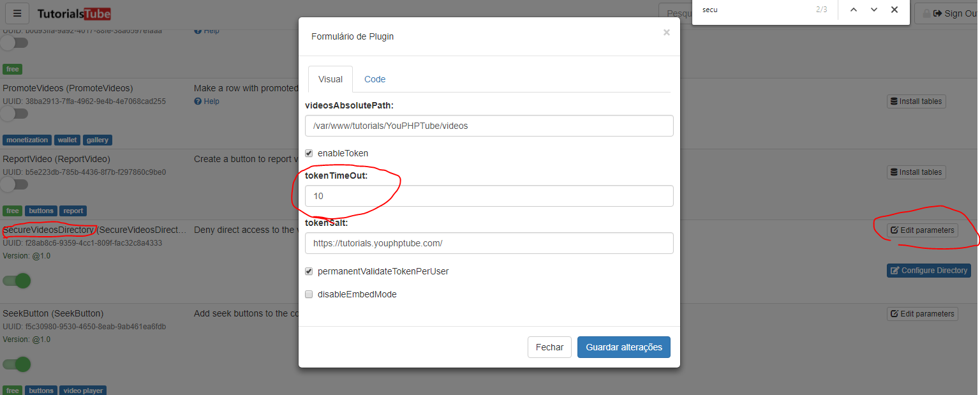Screen dimensions: 980x395
Task: Select the Visual tab
Action: pyautogui.click(x=330, y=78)
